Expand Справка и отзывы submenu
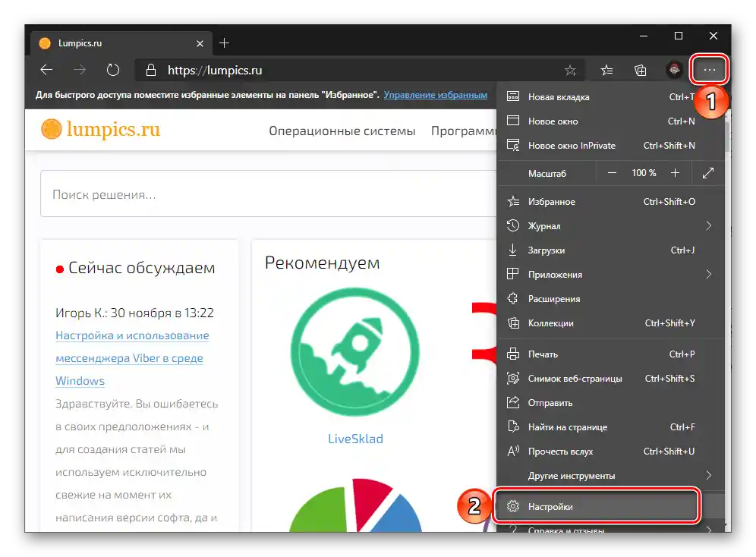756x557 pixels. (x=610, y=529)
